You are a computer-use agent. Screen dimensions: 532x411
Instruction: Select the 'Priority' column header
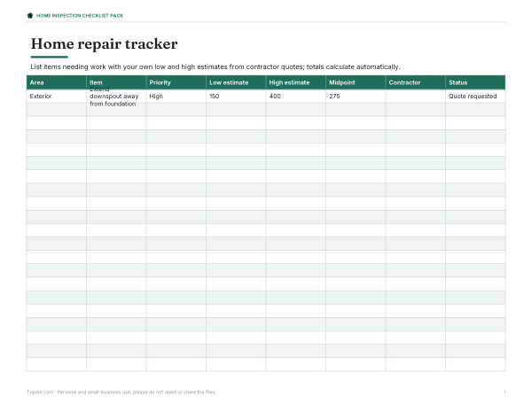176,82
